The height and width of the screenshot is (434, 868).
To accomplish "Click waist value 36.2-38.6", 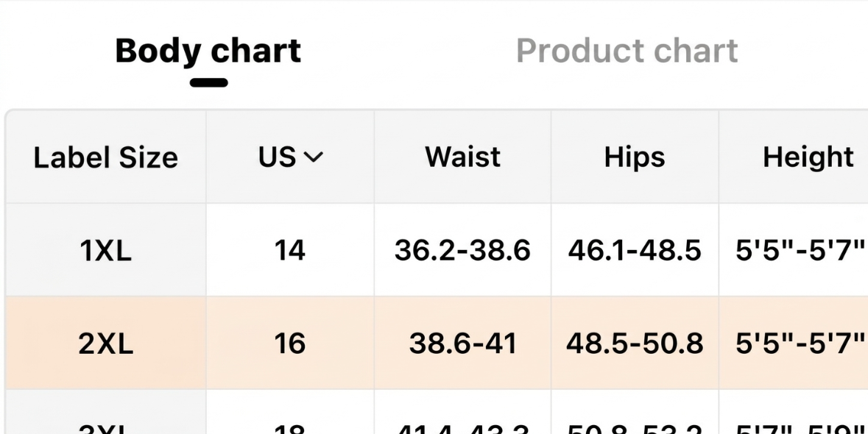I will coord(463,250).
